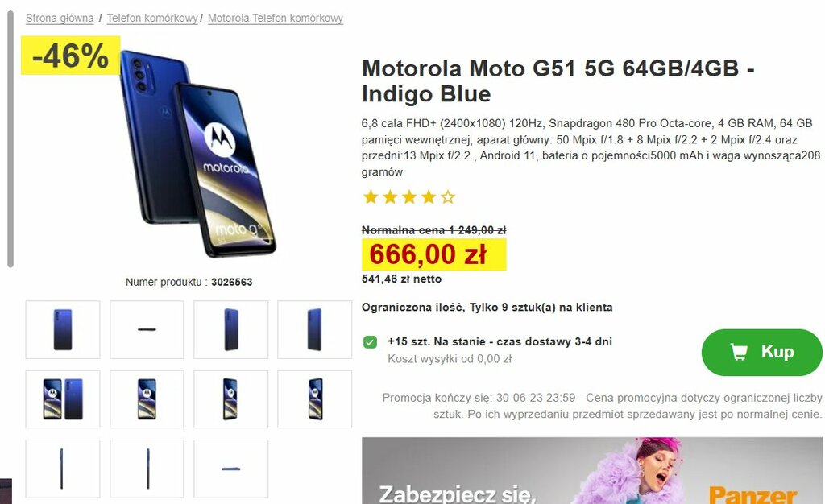Click the star rating icons
825x504 pixels.
point(408,197)
